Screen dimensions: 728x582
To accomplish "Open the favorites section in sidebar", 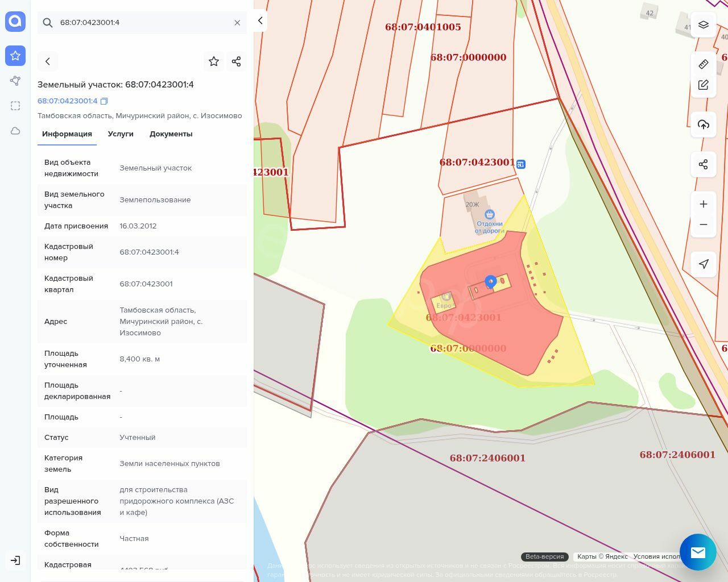I will click(15, 56).
